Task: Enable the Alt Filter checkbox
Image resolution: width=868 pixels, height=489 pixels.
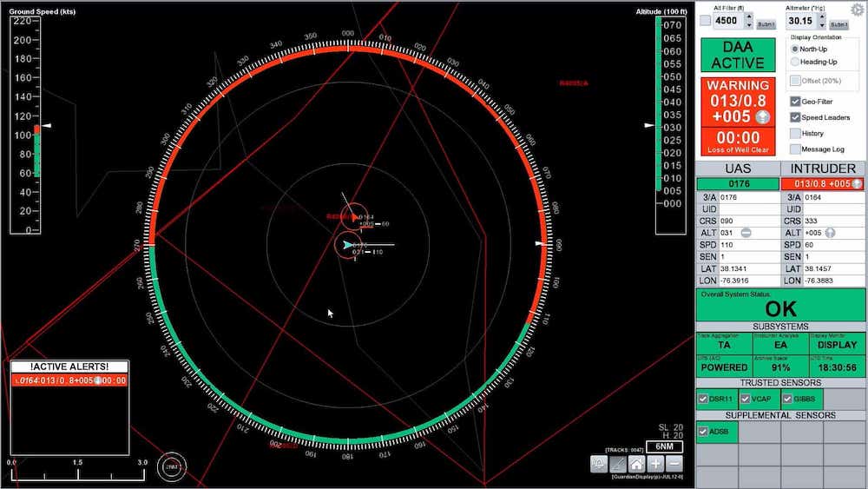Action: pyautogui.click(x=705, y=21)
